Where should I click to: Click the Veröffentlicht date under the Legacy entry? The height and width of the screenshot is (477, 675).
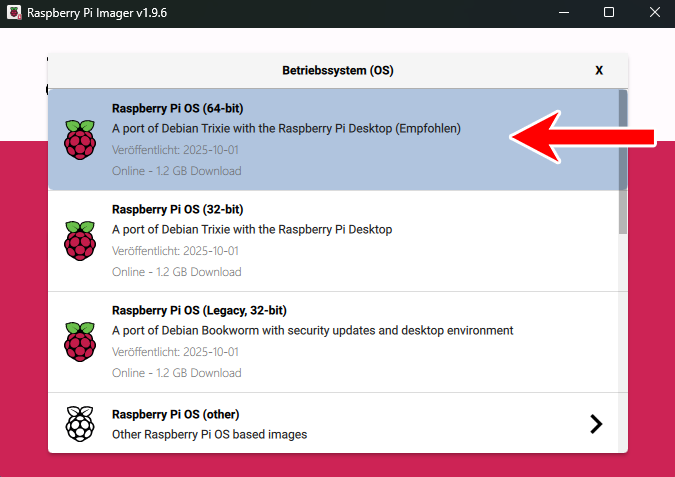(175, 352)
